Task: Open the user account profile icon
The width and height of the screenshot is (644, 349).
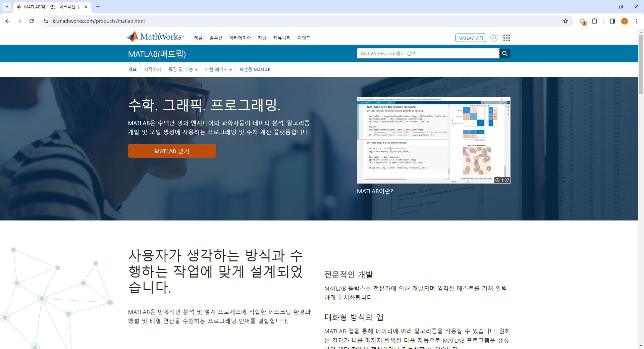Action: [494, 38]
